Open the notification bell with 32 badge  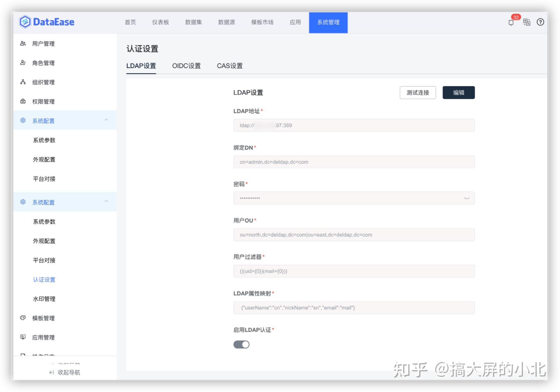click(x=511, y=22)
